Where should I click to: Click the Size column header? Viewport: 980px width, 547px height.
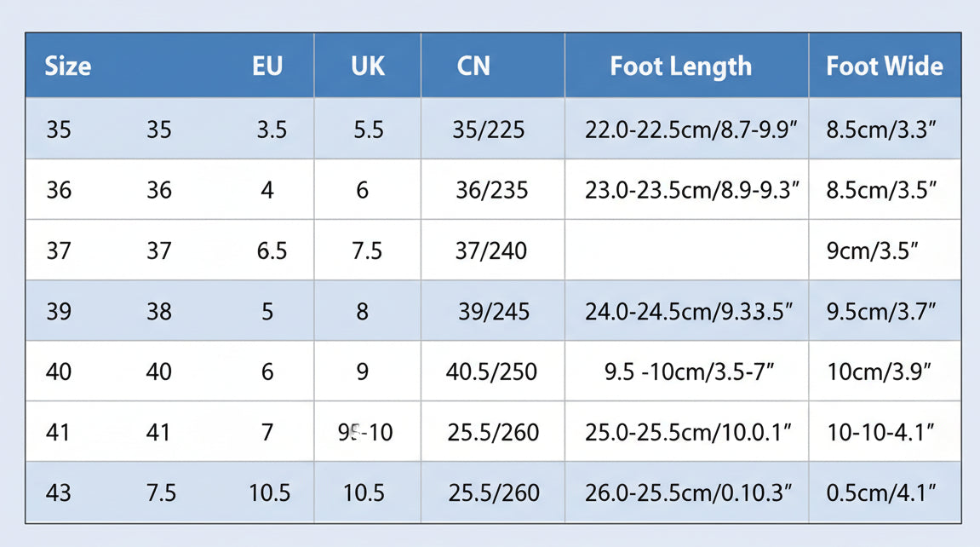67,66
